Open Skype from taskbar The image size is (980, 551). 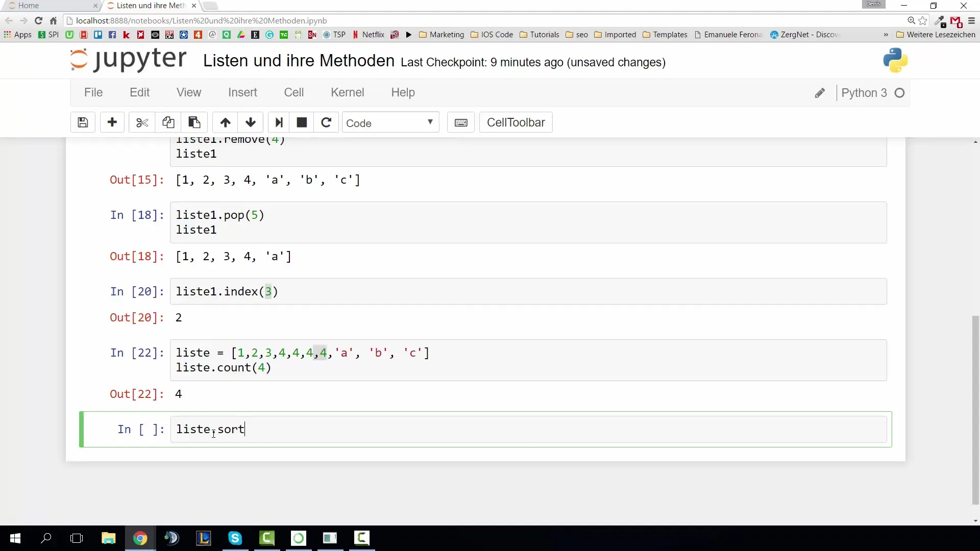pyautogui.click(x=235, y=538)
